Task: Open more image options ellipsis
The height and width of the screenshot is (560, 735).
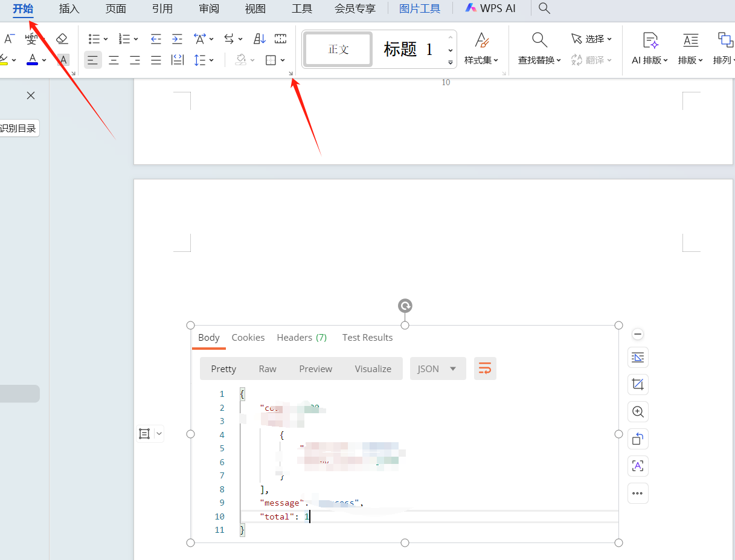Action: pyautogui.click(x=638, y=493)
